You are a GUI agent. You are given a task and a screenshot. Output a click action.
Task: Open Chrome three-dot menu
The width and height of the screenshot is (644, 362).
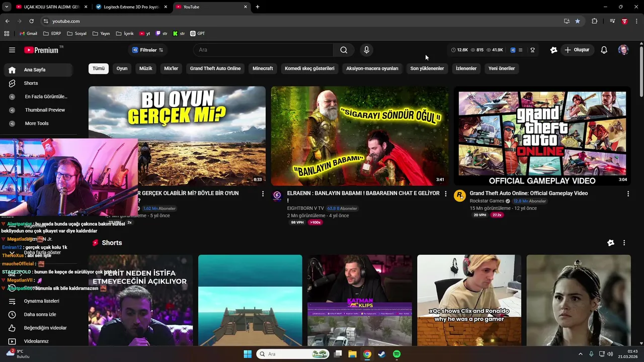click(636, 21)
